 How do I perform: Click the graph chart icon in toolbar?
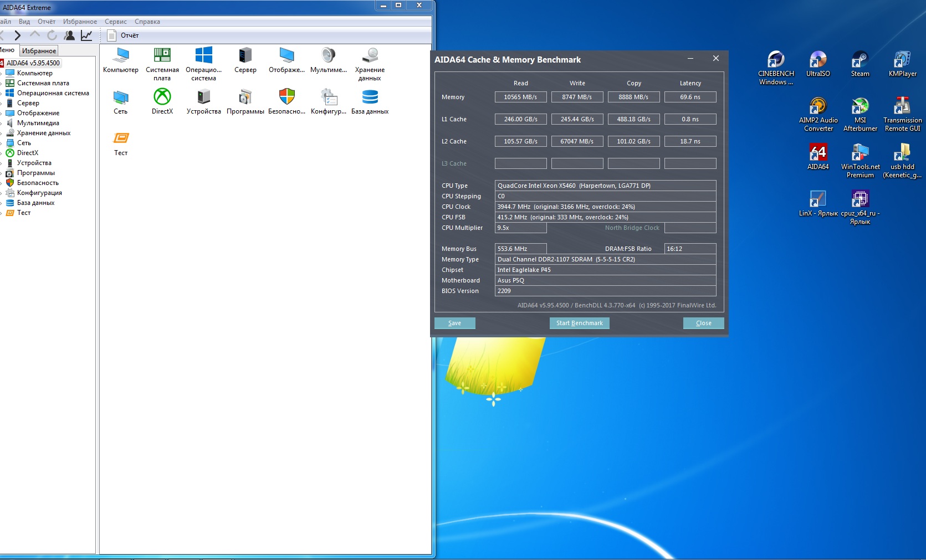(x=86, y=35)
